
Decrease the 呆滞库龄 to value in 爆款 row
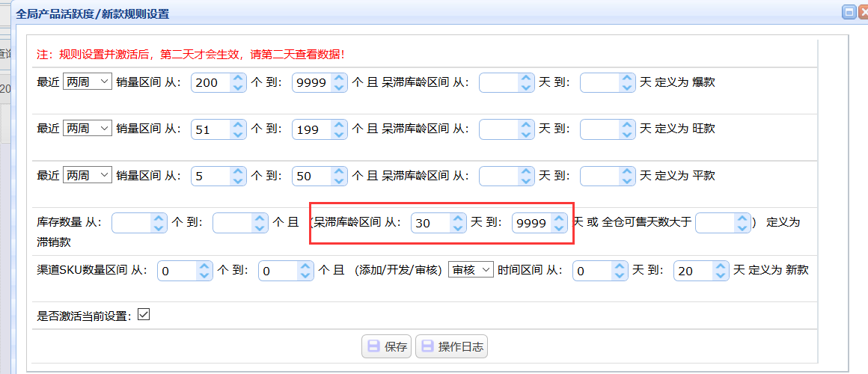pyautogui.click(x=627, y=88)
